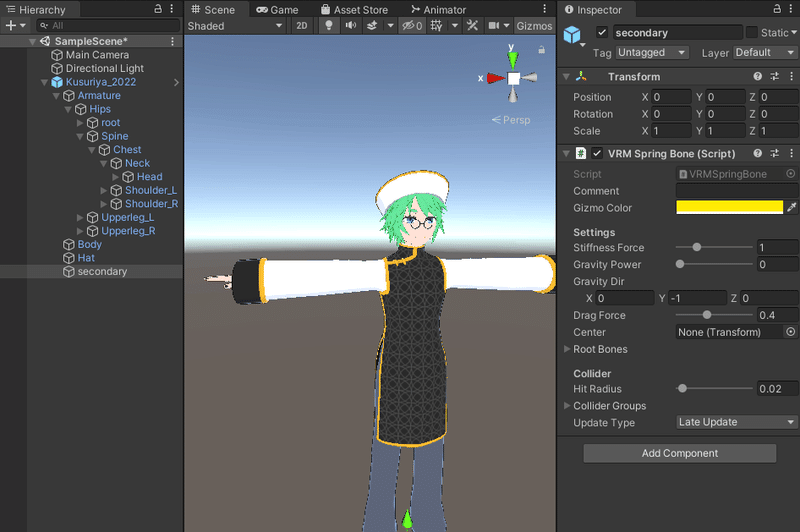Viewport: 800px width, 532px height.
Task: Toggle hidden objects visibility counter
Action: pos(411,26)
